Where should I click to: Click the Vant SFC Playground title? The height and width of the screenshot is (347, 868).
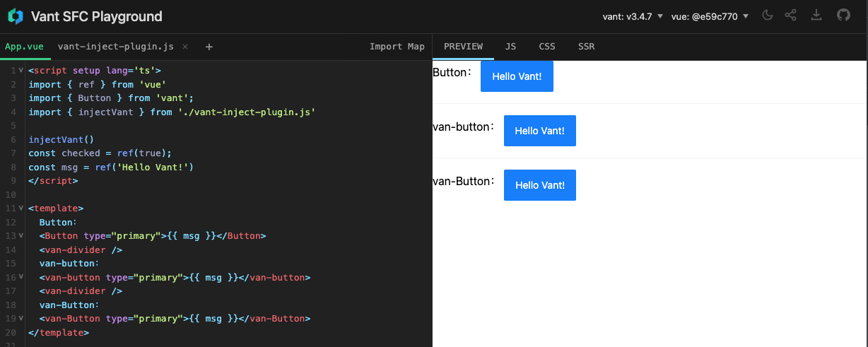point(97,16)
